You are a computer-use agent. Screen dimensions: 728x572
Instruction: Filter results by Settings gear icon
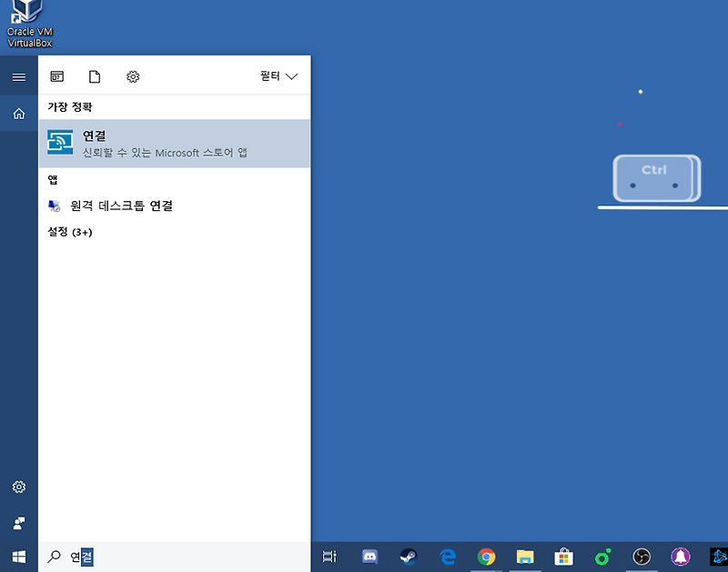tap(133, 76)
